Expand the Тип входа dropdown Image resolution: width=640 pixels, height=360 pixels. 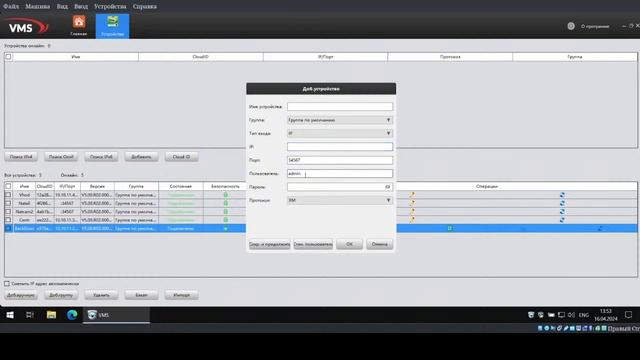[340, 133]
